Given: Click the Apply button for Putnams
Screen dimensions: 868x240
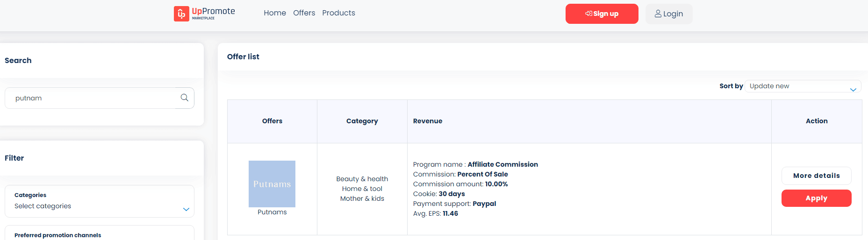Looking at the screenshot, I should (817, 198).
